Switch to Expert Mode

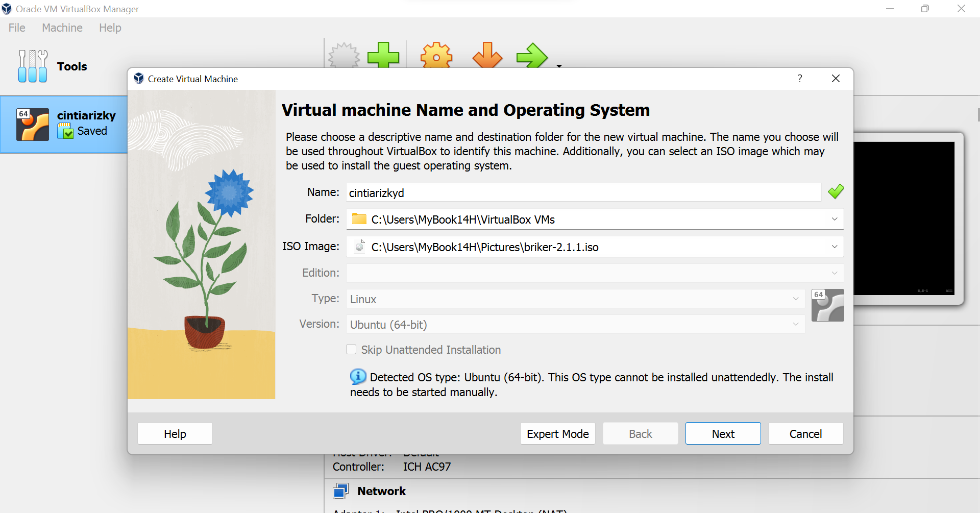point(558,434)
